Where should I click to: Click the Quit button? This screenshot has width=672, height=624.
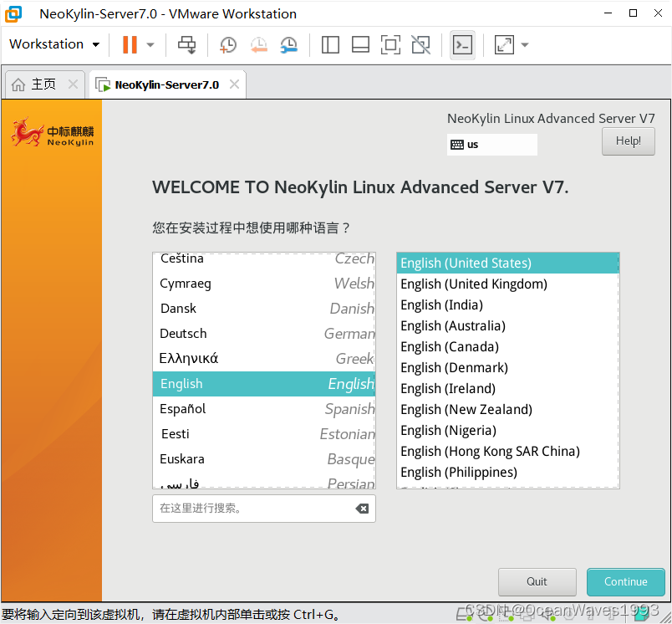pos(537,582)
